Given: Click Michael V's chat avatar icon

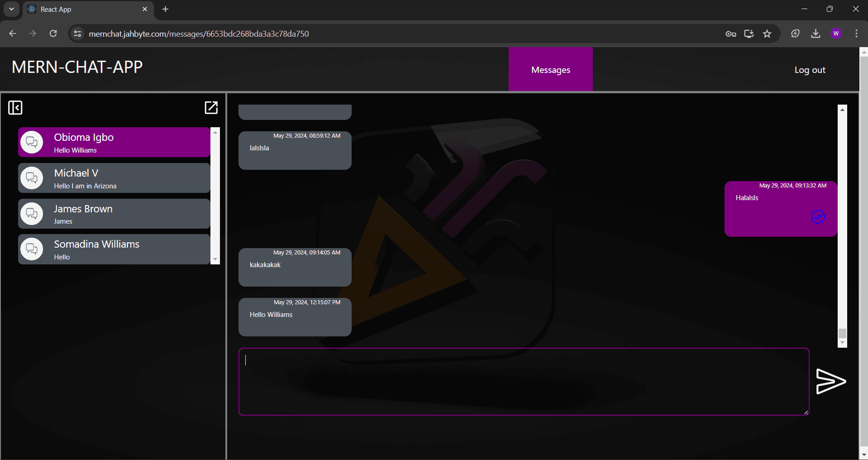Looking at the screenshot, I should click(x=32, y=178).
